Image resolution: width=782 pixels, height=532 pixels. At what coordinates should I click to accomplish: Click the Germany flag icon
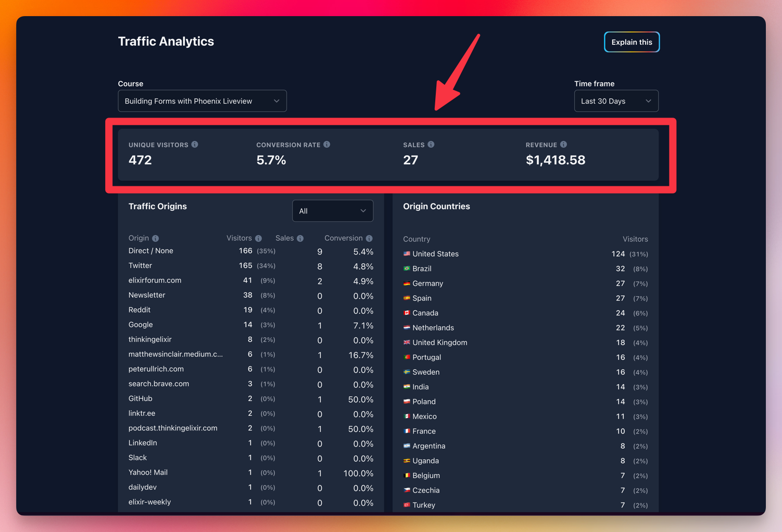[407, 284]
